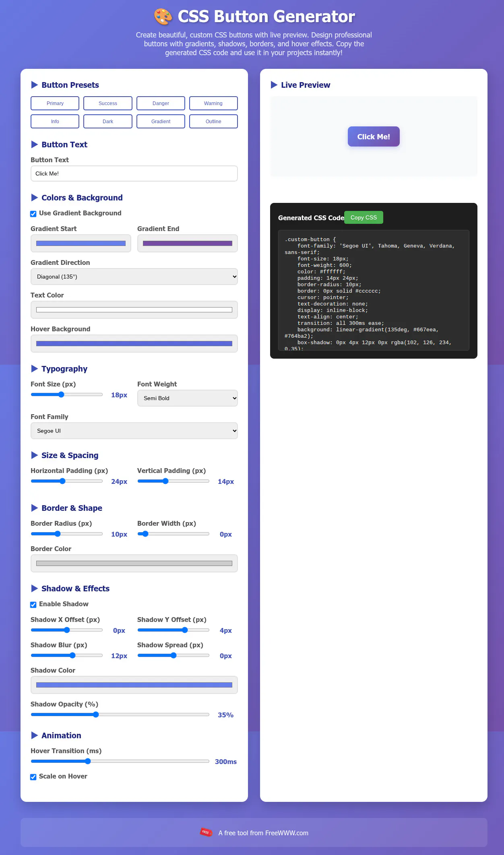Click the Shadow Opacity slider
The width and height of the screenshot is (504, 855).
pos(120,715)
